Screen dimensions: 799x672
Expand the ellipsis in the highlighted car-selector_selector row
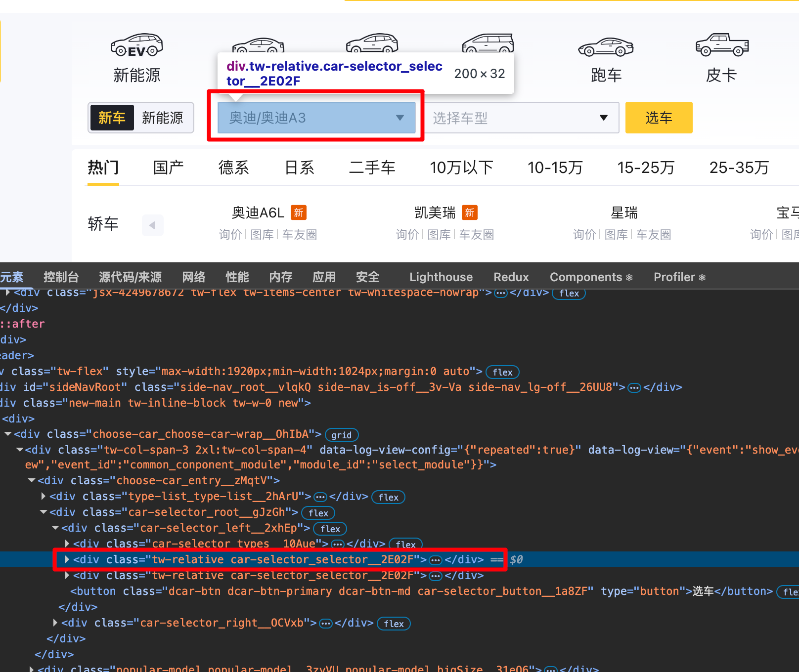coord(436,560)
